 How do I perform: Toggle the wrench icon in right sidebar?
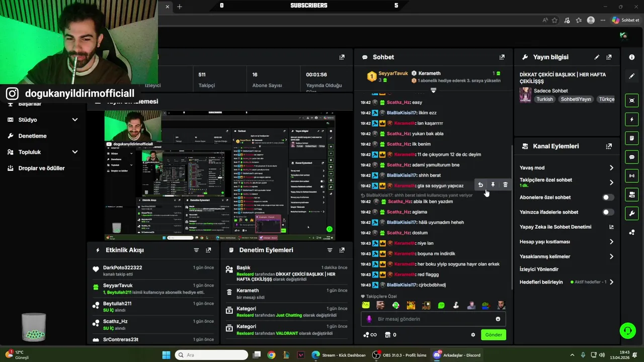click(x=632, y=213)
